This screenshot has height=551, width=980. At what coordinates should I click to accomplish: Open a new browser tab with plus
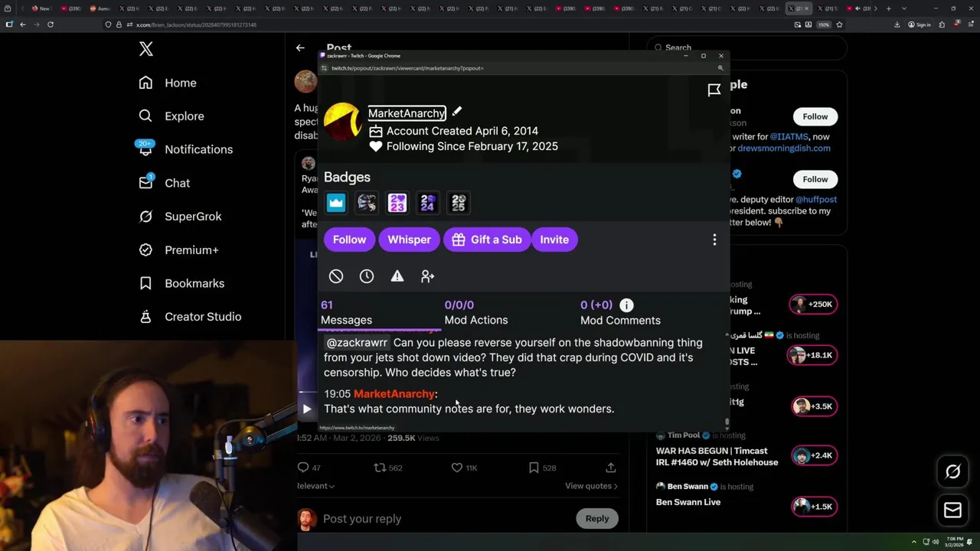coord(888,8)
